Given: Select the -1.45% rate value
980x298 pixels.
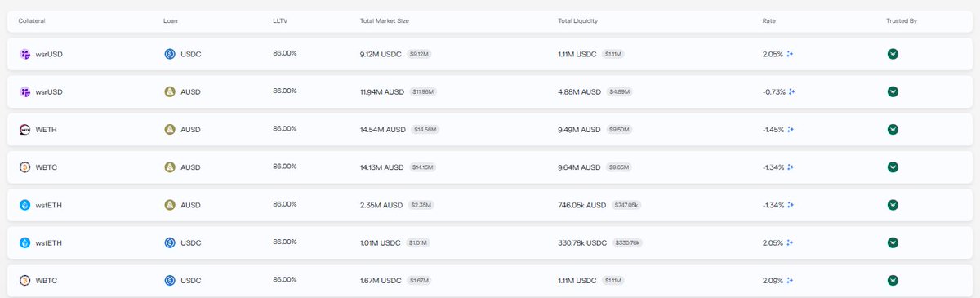Looking at the screenshot, I should 773,130.
